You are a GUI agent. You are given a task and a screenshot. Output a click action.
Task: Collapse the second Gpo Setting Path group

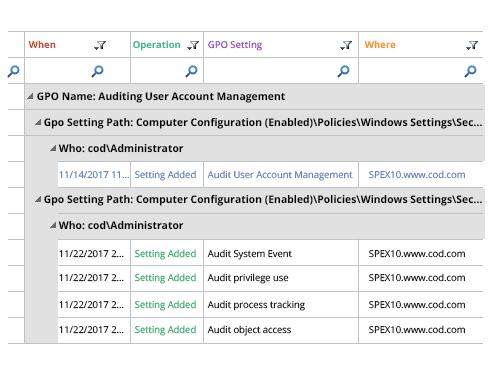tap(38, 199)
